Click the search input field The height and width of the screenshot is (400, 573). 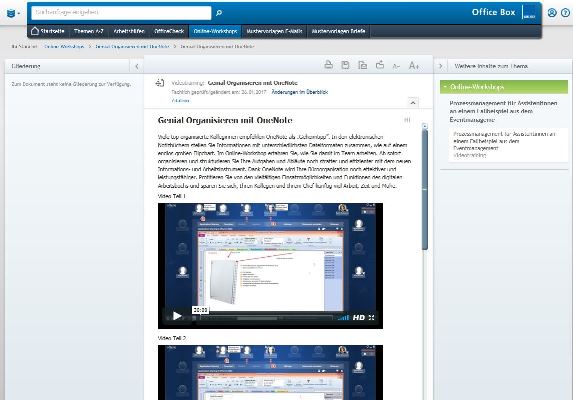121,13
